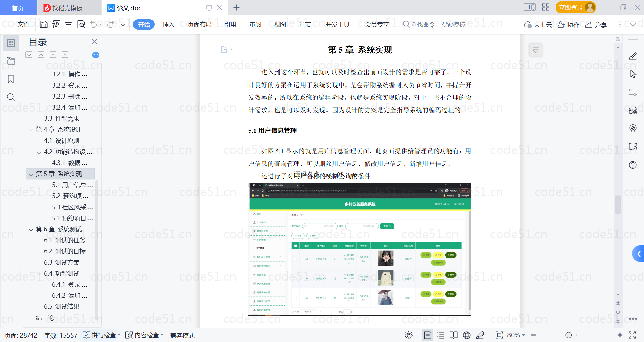Open the 找稻壳模板 tab
The width and height of the screenshot is (644, 342).
click(68, 8)
